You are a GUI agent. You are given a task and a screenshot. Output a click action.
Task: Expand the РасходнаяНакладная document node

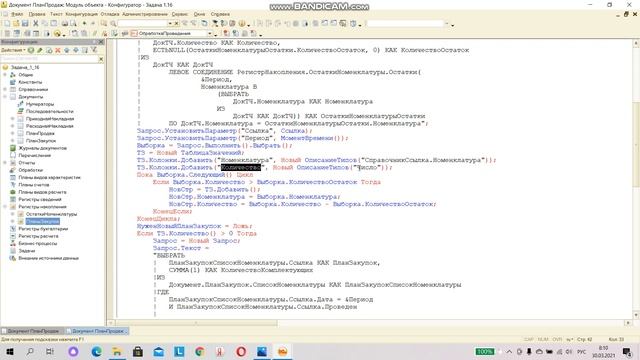tap(13, 126)
